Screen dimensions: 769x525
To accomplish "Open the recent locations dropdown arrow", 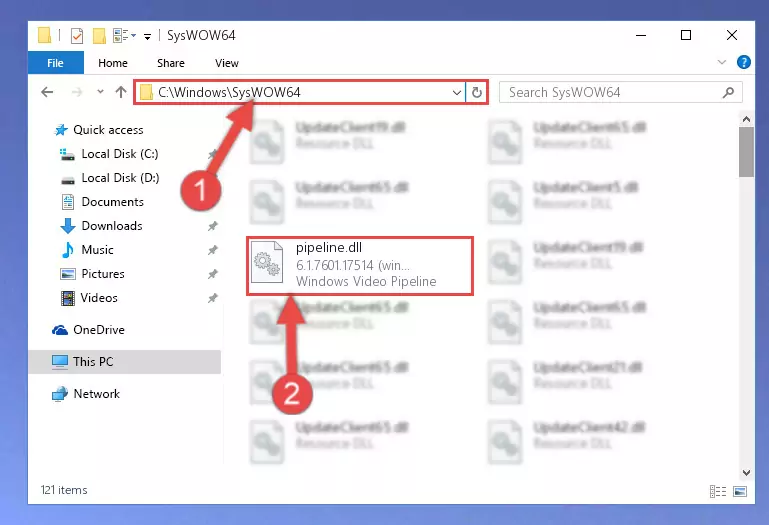I will (100, 92).
